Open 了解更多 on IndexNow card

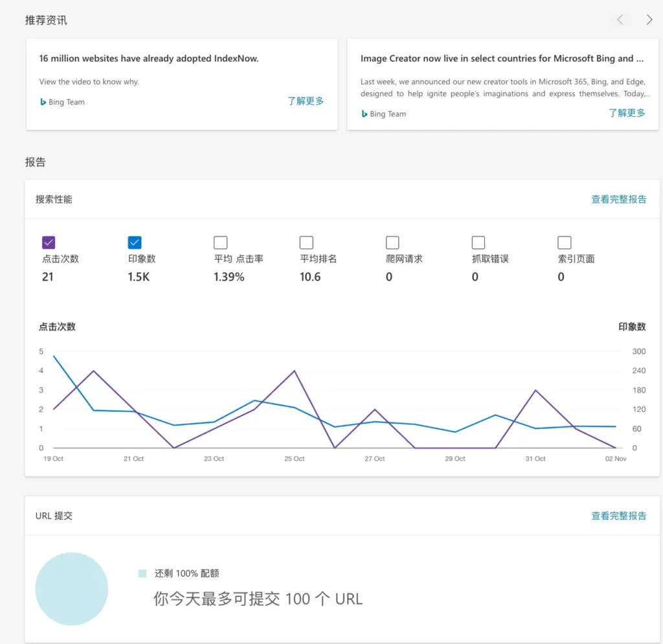tap(306, 100)
